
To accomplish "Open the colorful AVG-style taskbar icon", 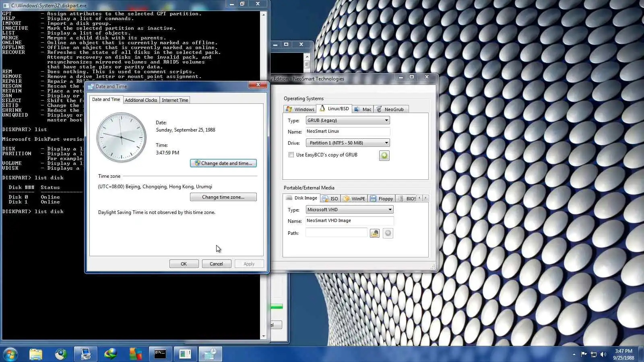I will 135,354.
